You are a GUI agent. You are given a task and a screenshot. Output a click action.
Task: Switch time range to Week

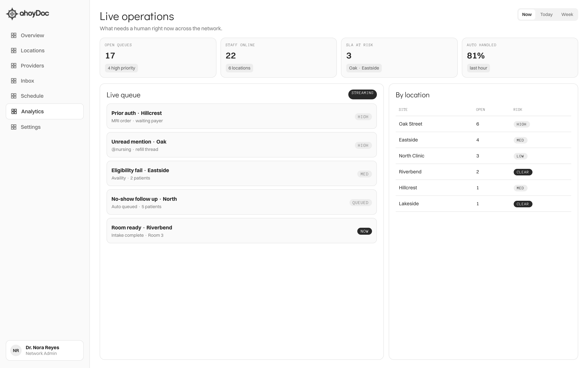tap(567, 14)
